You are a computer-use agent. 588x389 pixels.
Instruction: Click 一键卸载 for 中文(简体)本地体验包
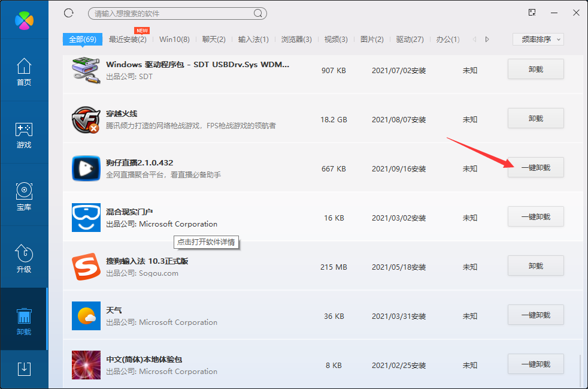[536, 364]
